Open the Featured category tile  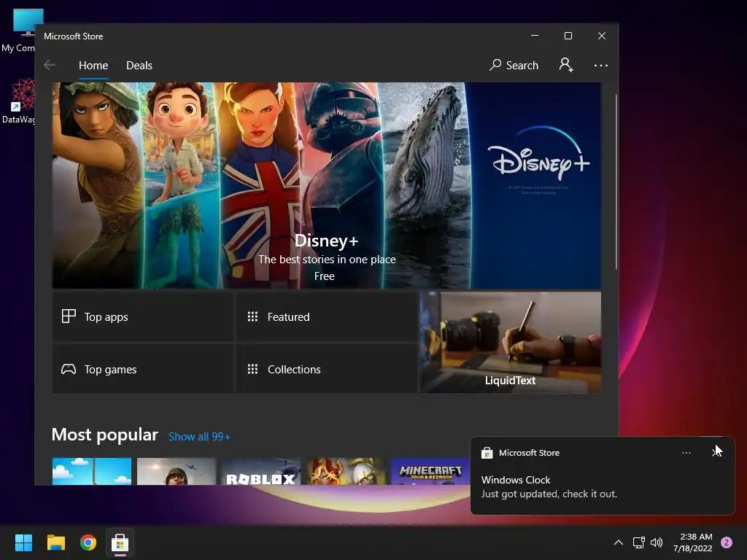coord(326,316)
